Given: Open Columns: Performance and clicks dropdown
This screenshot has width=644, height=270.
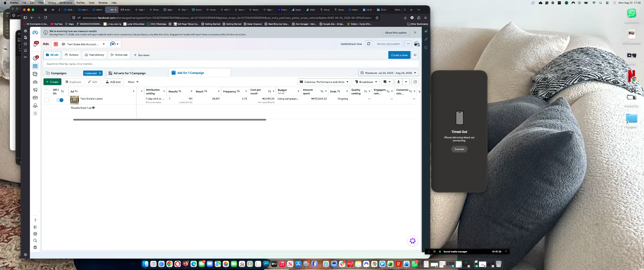Looking at the screenshot, I should tap(324, 82).
